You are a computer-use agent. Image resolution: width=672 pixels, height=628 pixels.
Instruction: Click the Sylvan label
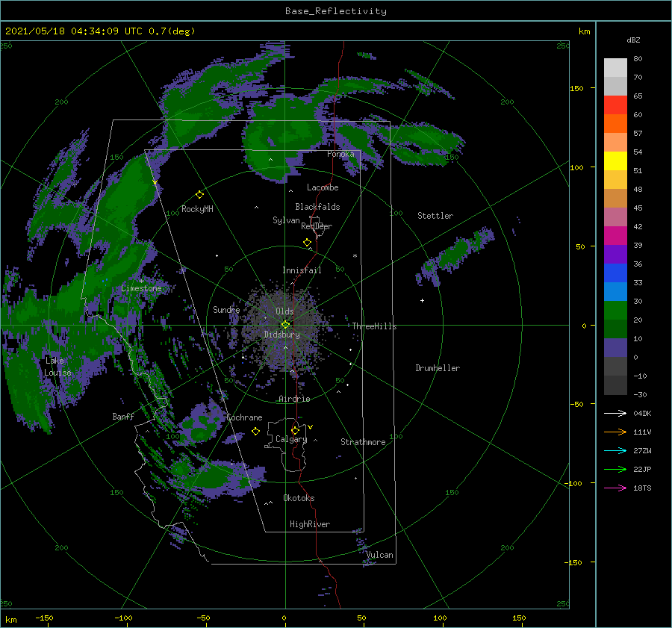pyautogui.click(x=286, y=220)
